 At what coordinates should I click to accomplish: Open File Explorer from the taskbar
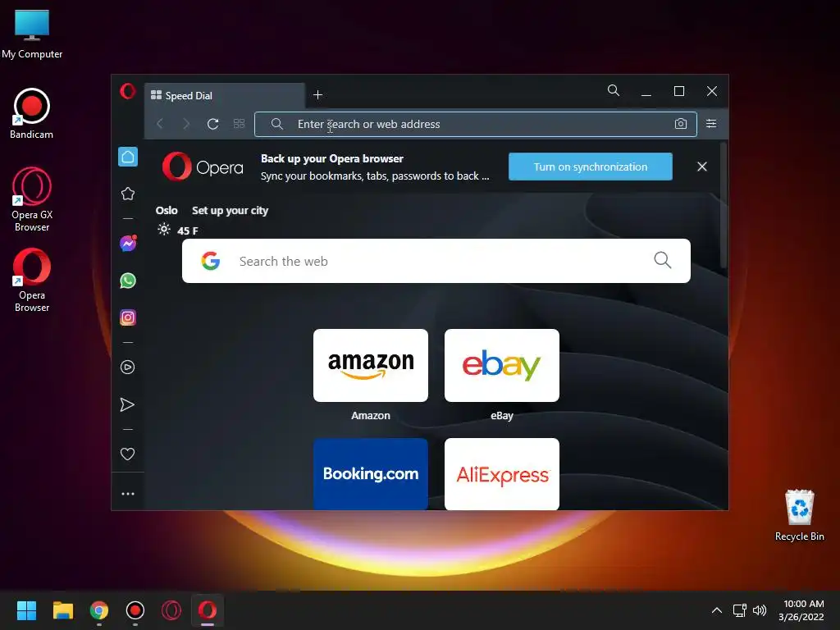(62, 610)
